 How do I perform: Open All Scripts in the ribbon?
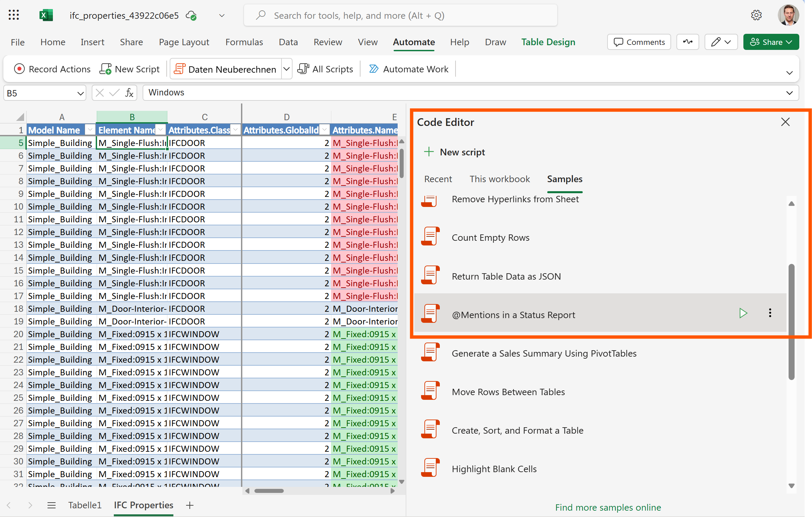tap(325, 69)
